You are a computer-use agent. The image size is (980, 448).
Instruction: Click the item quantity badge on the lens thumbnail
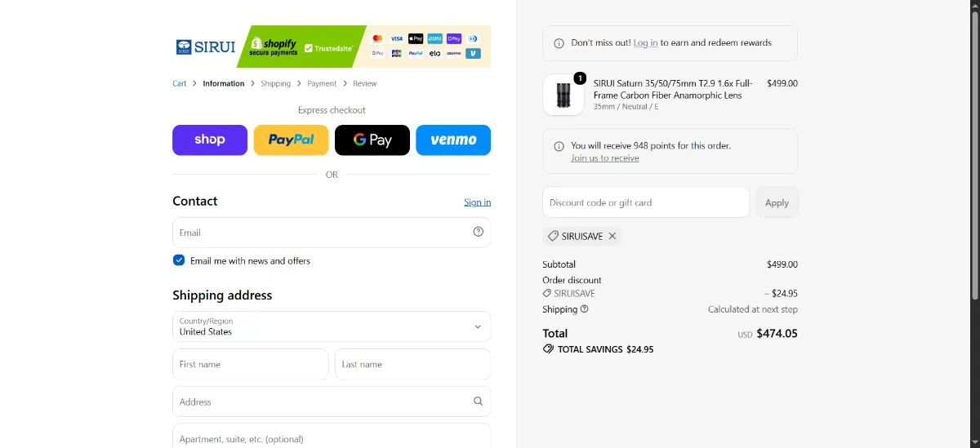580,78
